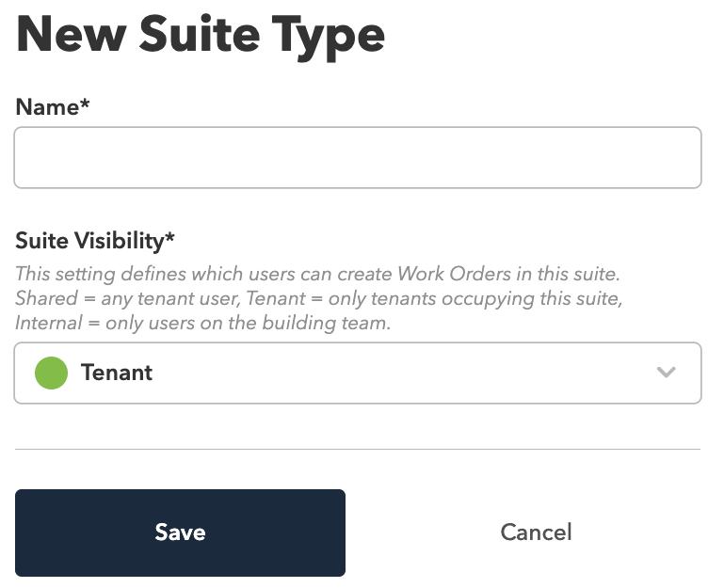Select the Tenant text in the visibility box

[117, 373]
